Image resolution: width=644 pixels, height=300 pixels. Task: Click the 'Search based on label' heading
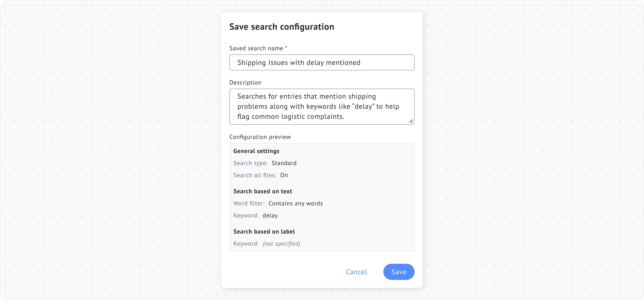[264, 232]
